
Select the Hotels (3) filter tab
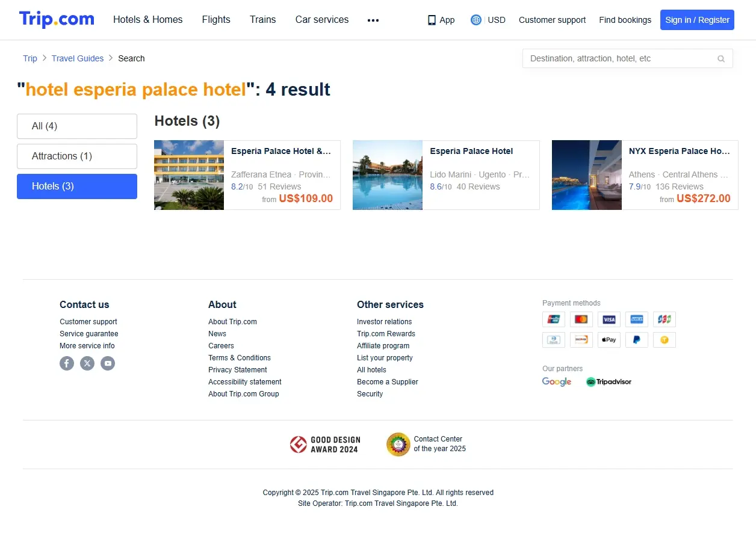[x=77, y=186]
